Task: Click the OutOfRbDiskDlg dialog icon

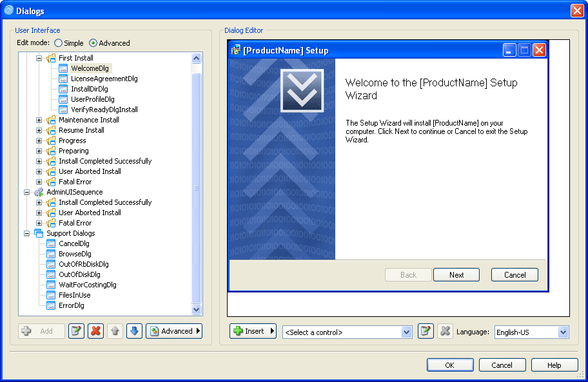Action: [x=51, y=264]
